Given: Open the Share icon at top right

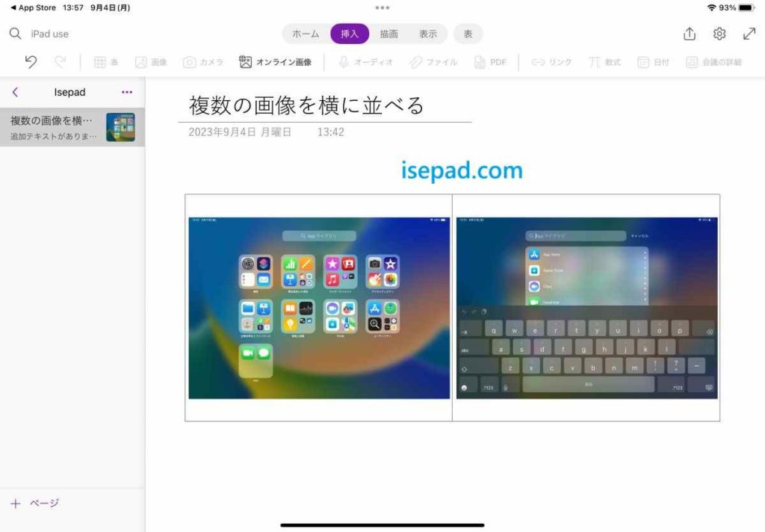Looking at the screenshot, I should coord(688,33).
